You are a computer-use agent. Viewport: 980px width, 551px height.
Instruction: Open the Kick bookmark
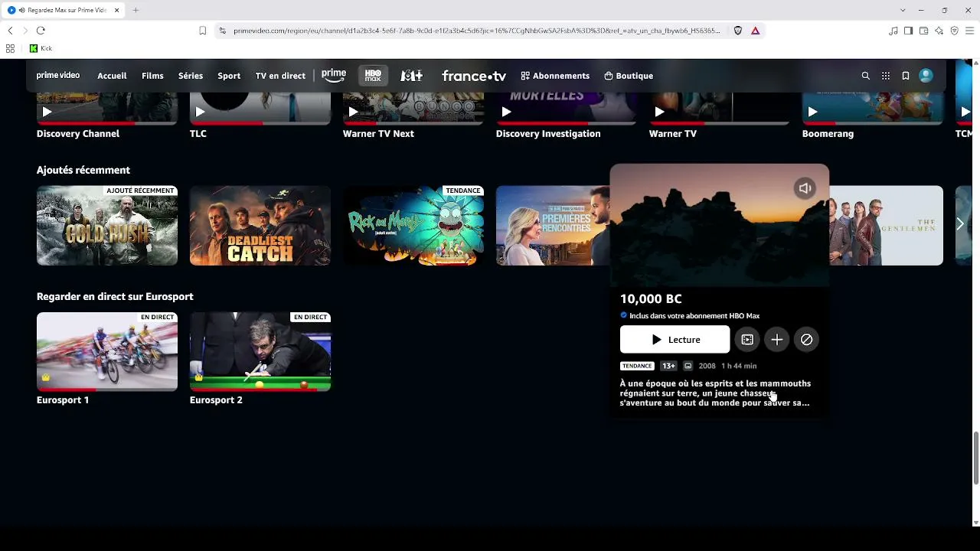[41, 48]
